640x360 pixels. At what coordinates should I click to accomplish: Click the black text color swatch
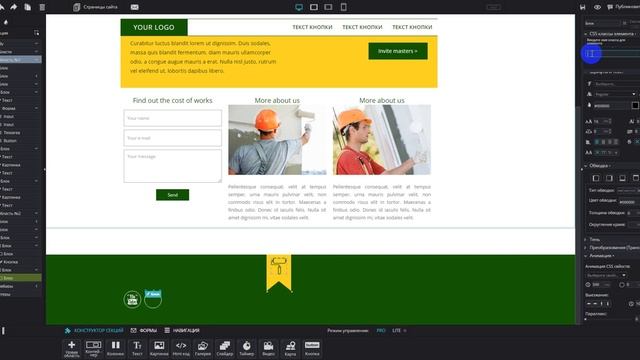(x=635, y=106)
